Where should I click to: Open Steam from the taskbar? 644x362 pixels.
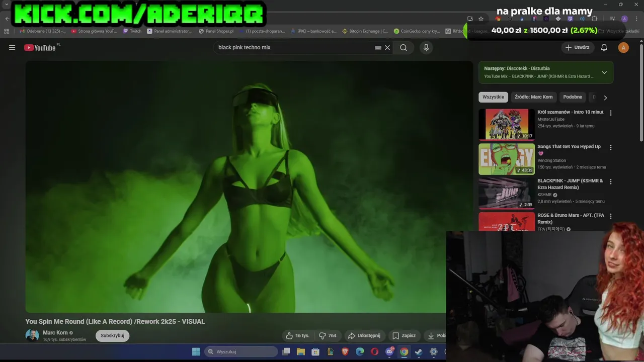pos(419,352)
